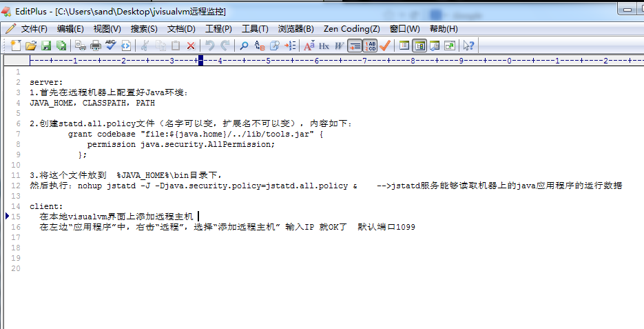The image size is (644, 329).
Task: Open the wrench preferences window icon
Action: [435, 46]
